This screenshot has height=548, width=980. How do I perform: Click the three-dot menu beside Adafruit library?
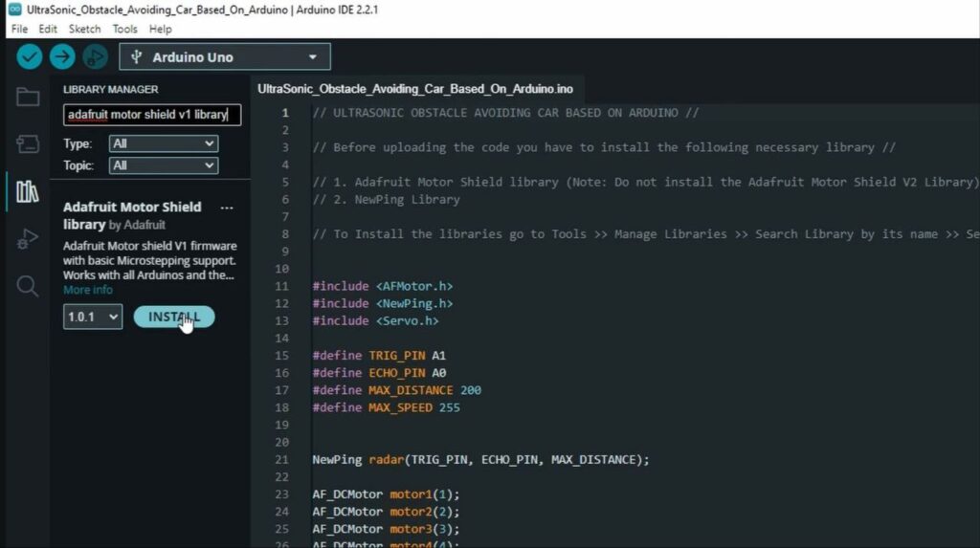pos(227,208)
